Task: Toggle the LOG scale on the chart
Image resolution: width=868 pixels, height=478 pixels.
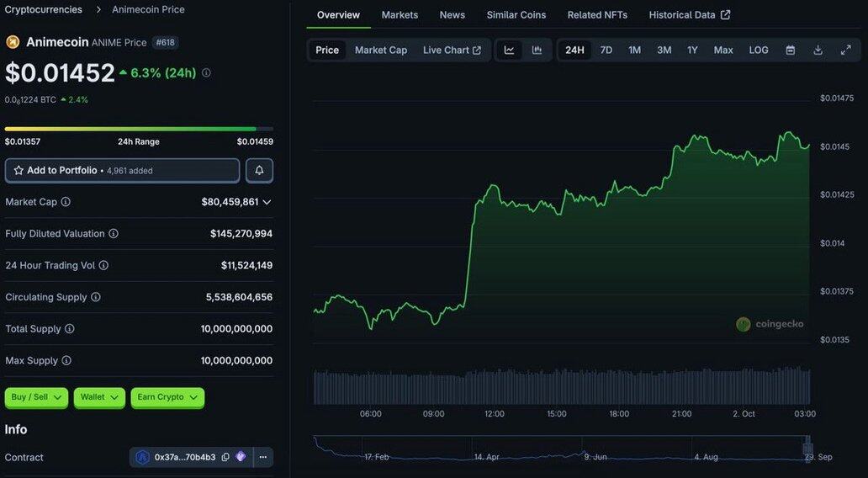Action: [x=759, y=50]
